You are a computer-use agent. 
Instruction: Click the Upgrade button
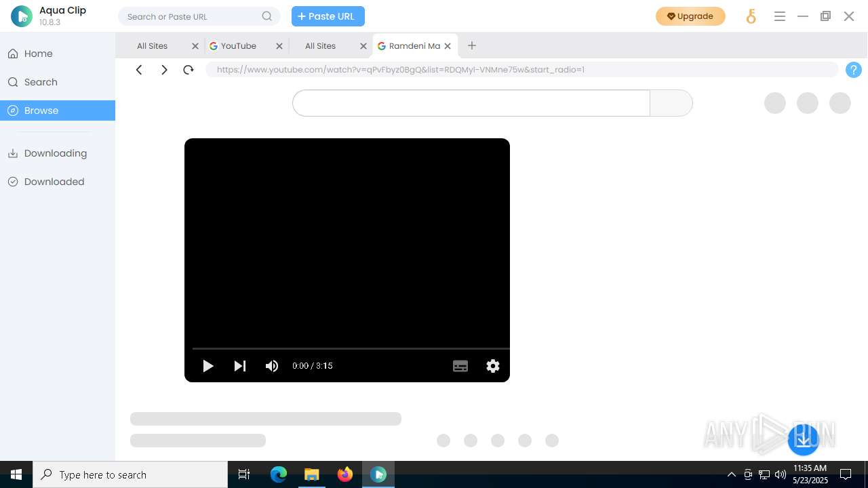pos(690,16)
